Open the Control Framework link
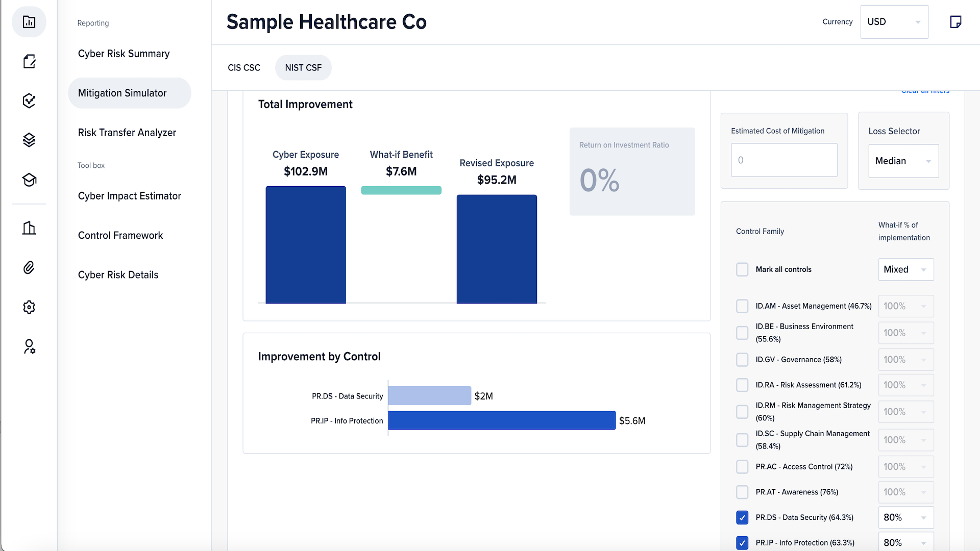The height and width of the screenshot is (551, 980). [120, 235]
